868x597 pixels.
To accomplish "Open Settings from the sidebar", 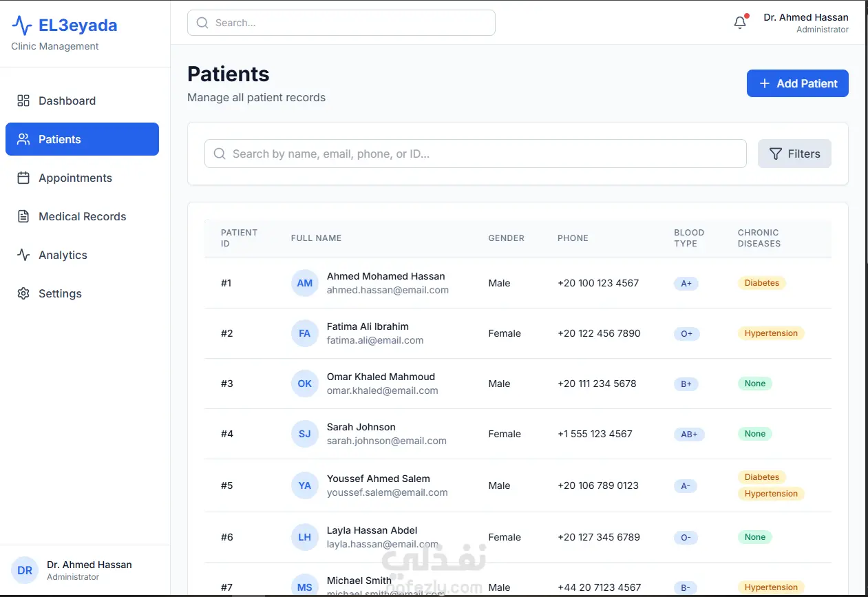I will point(82,293).
